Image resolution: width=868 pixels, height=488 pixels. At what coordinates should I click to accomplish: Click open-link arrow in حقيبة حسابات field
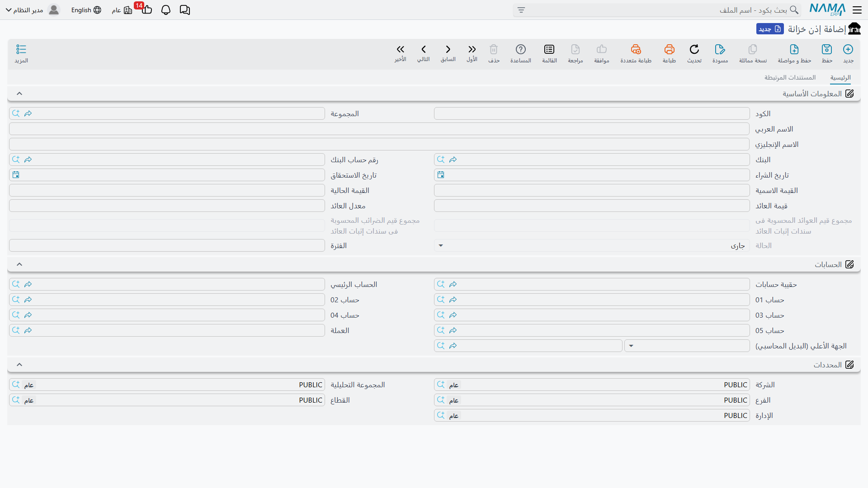pos(453,284)
